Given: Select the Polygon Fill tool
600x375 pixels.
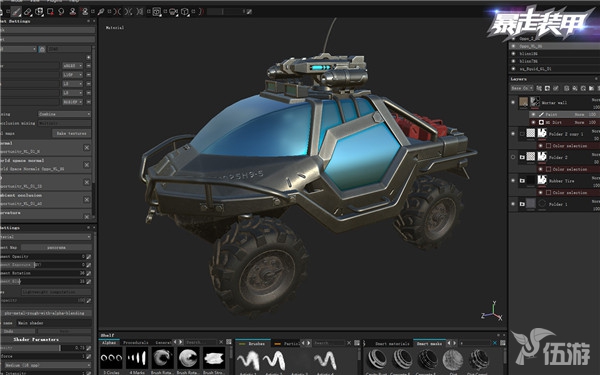Looking at the screenshot, I should (x=50, y=11).
